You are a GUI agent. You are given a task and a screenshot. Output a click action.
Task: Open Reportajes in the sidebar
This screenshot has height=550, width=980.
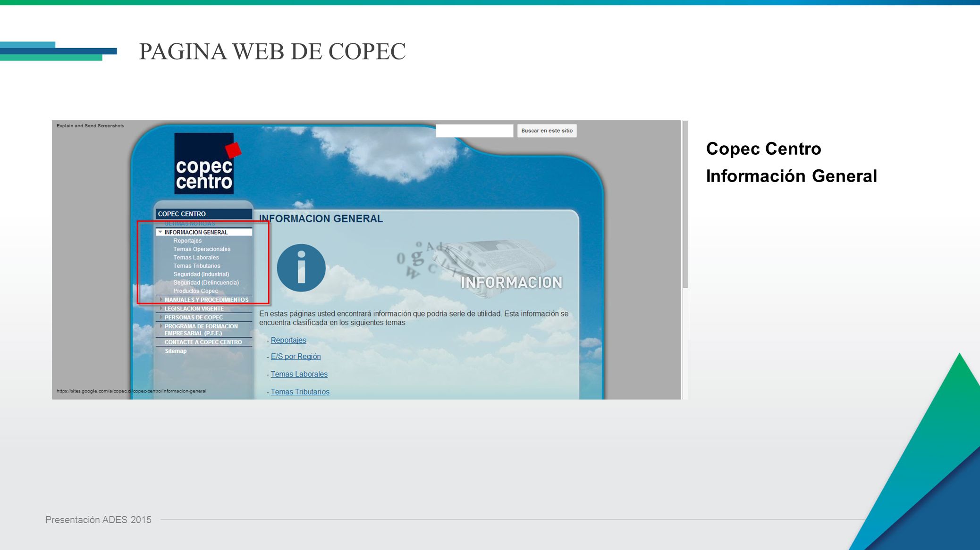[x=187, y=241]
